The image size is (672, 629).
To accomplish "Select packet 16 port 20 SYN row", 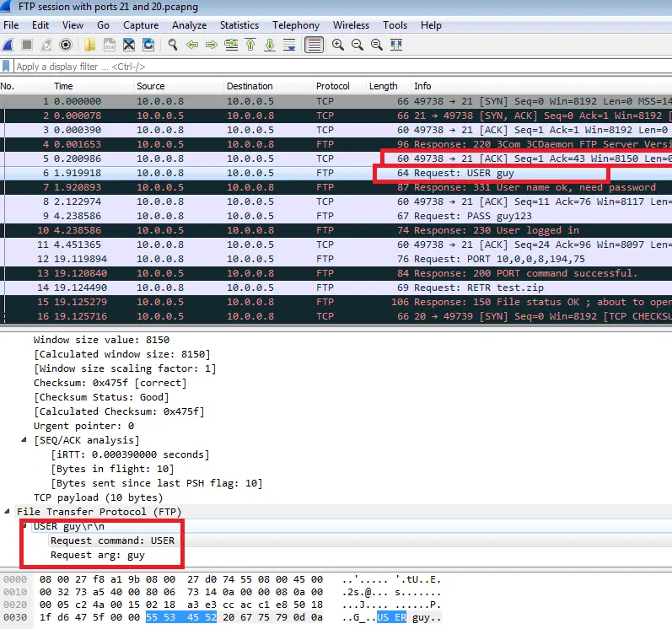I will click(x=336, y=316).
